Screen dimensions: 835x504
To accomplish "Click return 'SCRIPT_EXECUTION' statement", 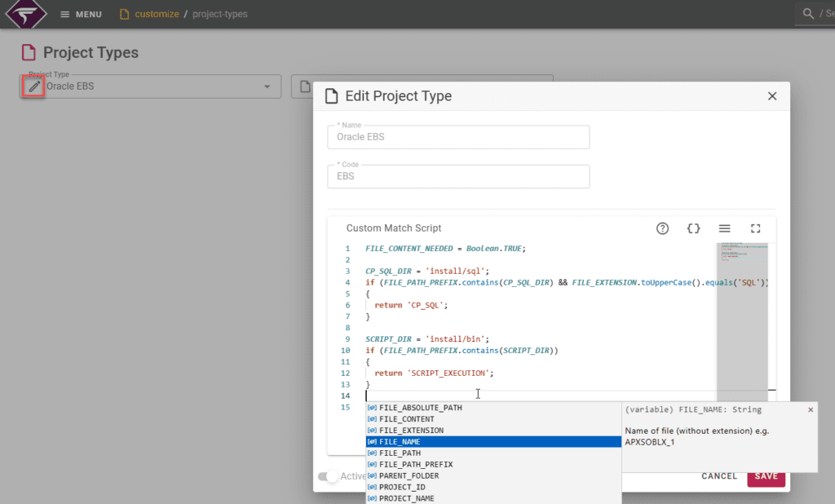I will (x=434, y=374).
